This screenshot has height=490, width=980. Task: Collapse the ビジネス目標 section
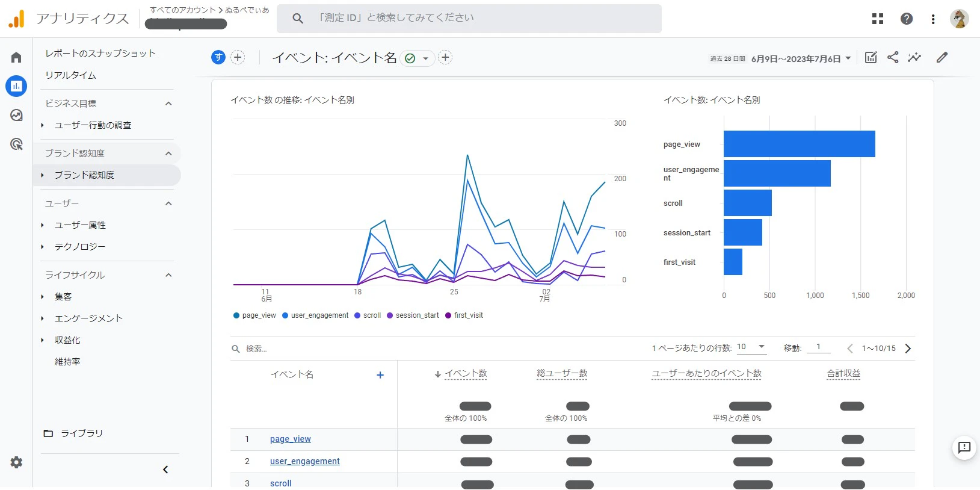point(168,104)
